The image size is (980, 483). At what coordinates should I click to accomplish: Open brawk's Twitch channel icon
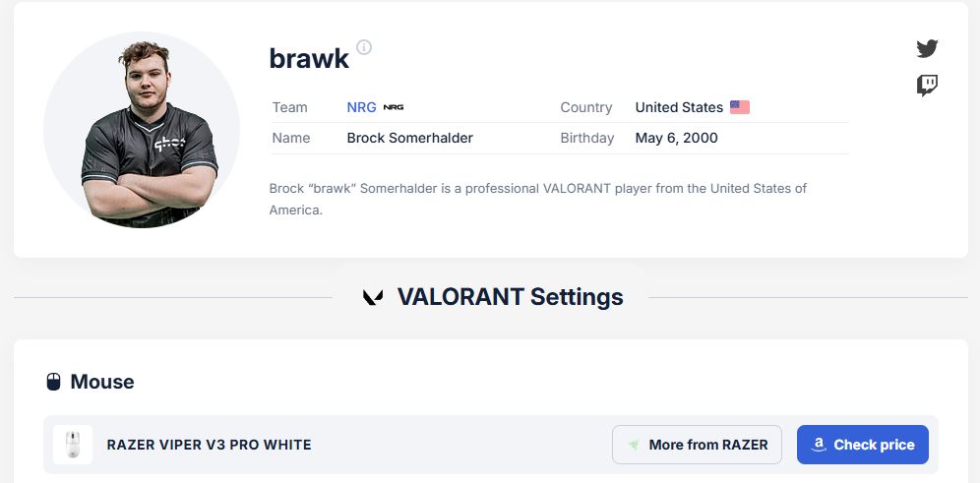coord(927,86)
